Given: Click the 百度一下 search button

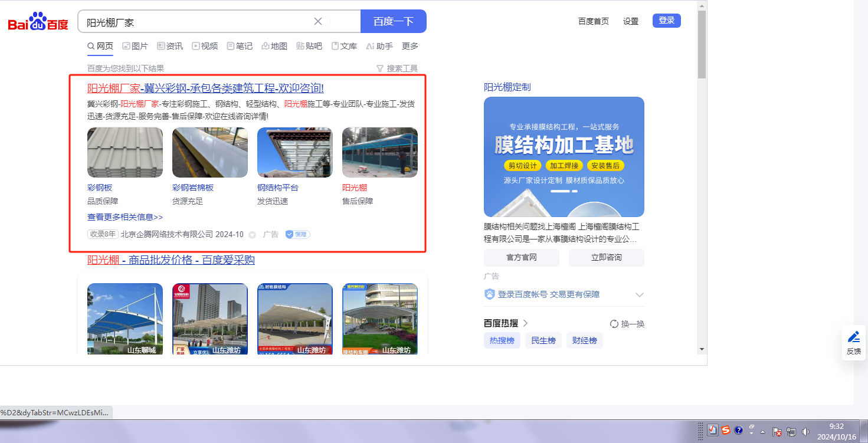Looking at the screenshot, I should point(394,21).
